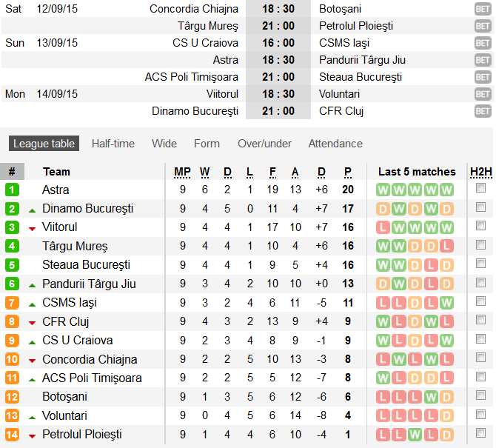Click BET icon for Concordia Chiajna vs Botoşani
496x448 pixels.
483,9
